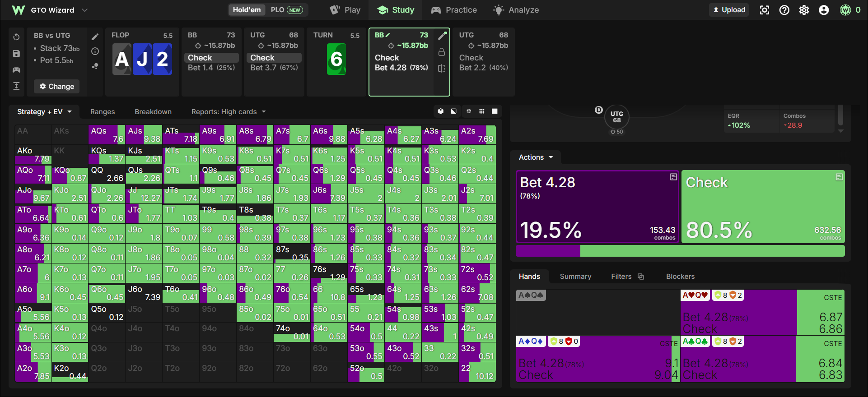Click the green W coin balance icon
The height and width of the screenshot is (397, 868).
point(845,10)
